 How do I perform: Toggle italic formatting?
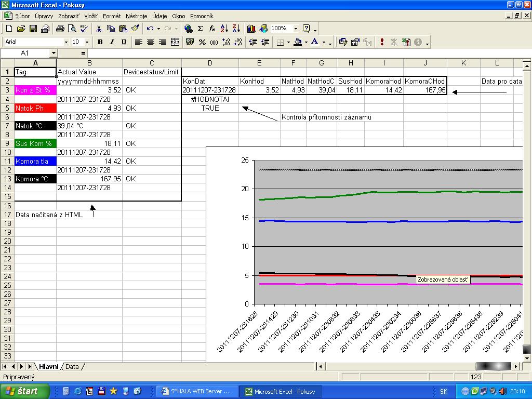click(x=112, y=42)
